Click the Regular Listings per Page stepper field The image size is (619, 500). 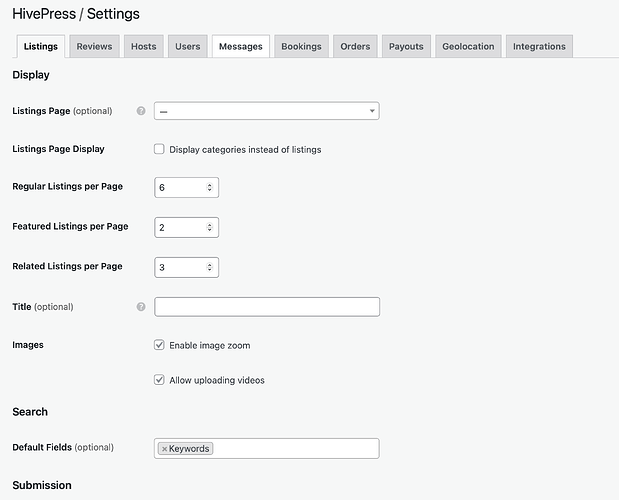[186, 187]
